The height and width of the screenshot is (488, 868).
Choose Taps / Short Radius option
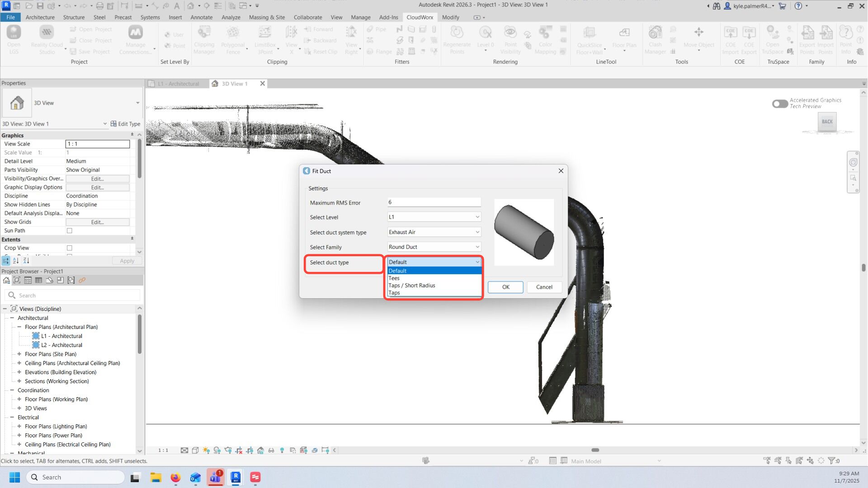tap(412, 286)
